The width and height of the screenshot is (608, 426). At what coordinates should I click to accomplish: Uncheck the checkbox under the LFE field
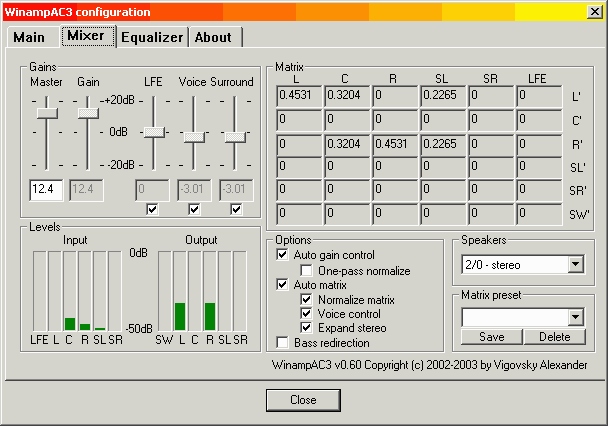coord(152,210)
